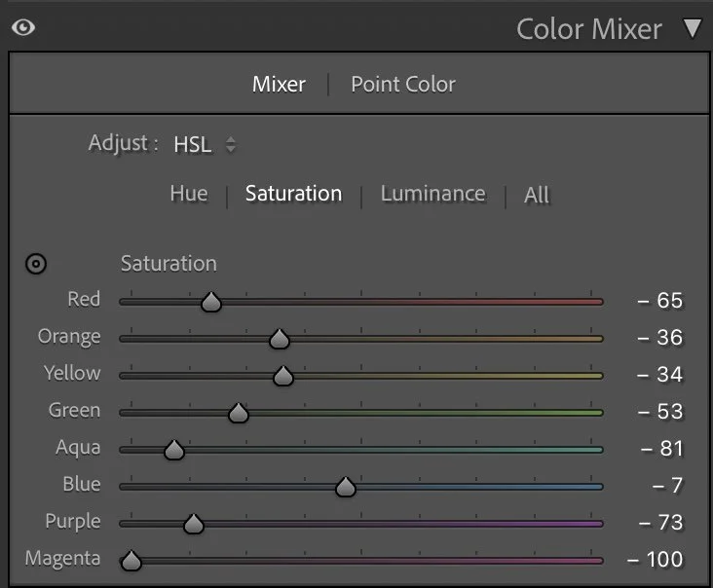The image size is (713, 588).
Task: Activate the Saturation targeted adjustment tool
Action: (36, 264)
